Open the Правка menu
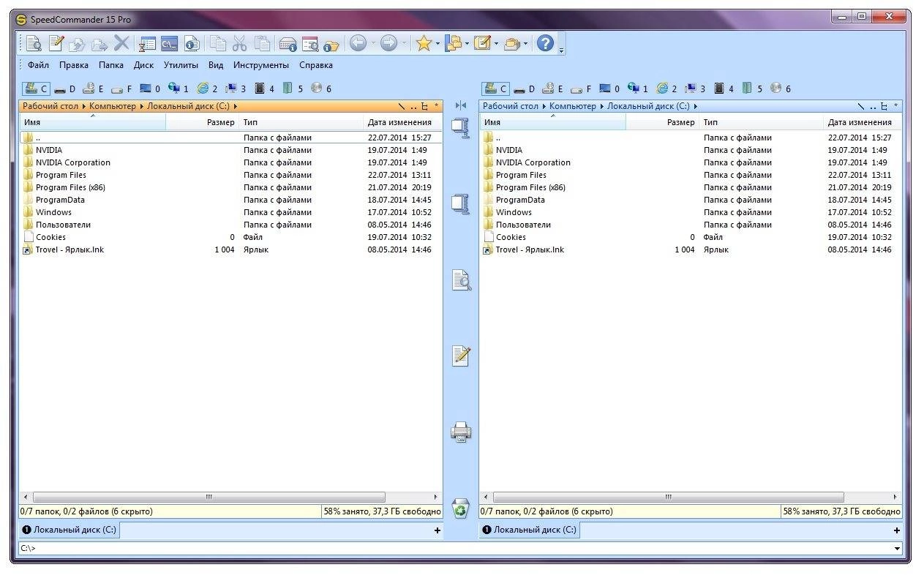The height and width of the screenshot is (578, 924). pyautogui.click(x=74, y=65)
